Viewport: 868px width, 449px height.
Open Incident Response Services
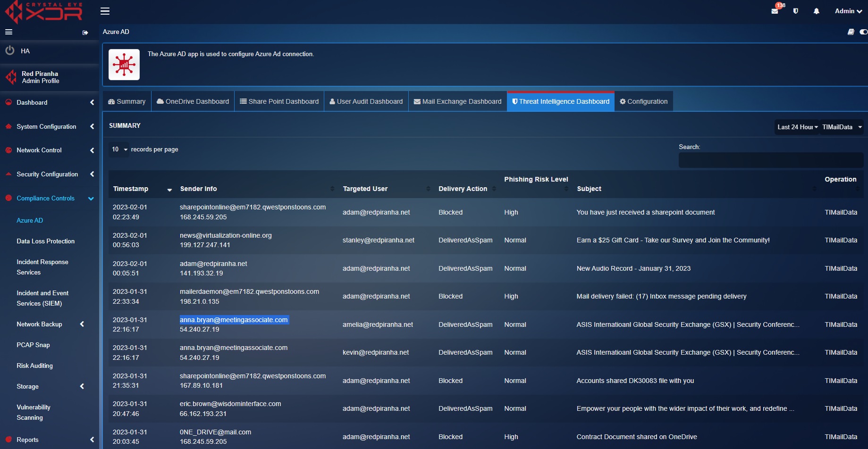42,267
